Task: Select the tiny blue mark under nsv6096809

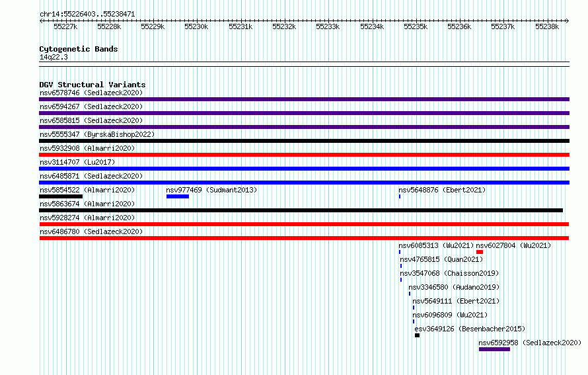Action: [414, 321]
